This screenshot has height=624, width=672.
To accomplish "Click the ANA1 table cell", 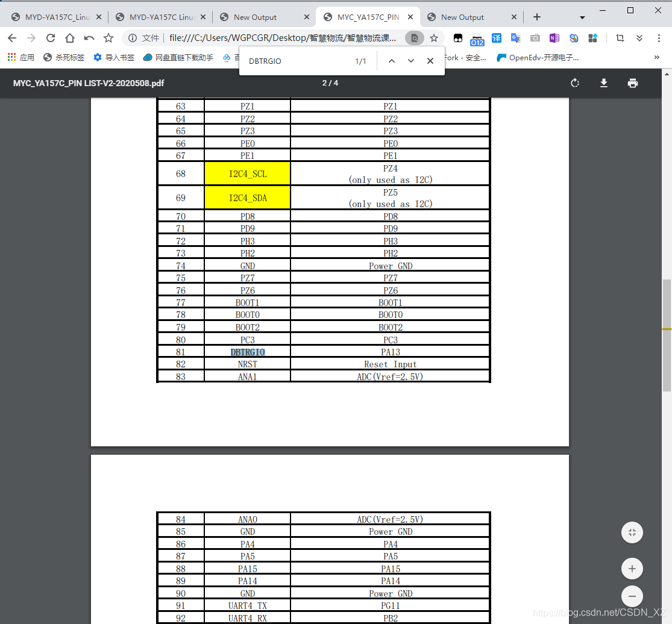I will point(248,377).
